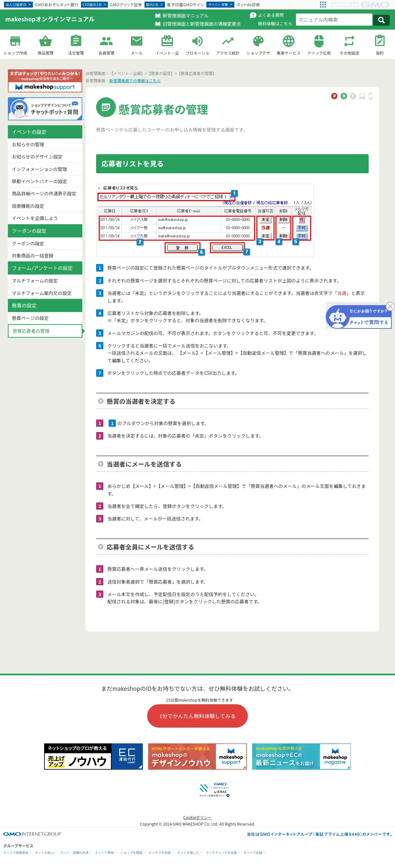Screen dimensions: 395x868
Task: Open the EC運営代行 ノウハウ banner
Action: coord(93,757)
